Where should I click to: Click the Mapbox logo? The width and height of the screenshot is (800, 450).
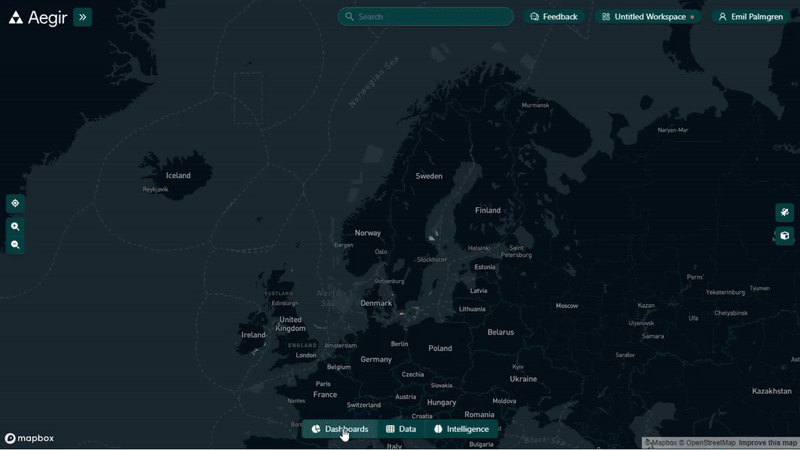30,438
